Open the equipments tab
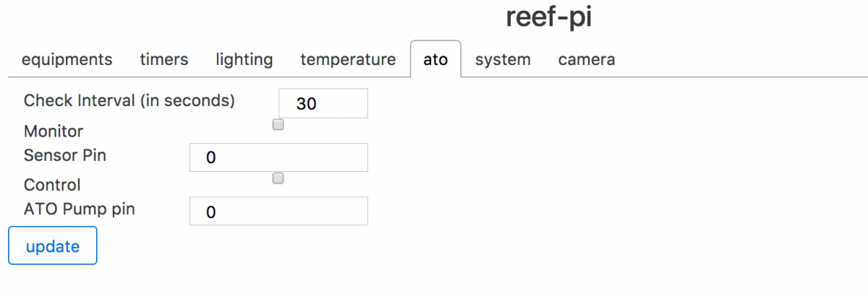868x299 pixels. 67,59
